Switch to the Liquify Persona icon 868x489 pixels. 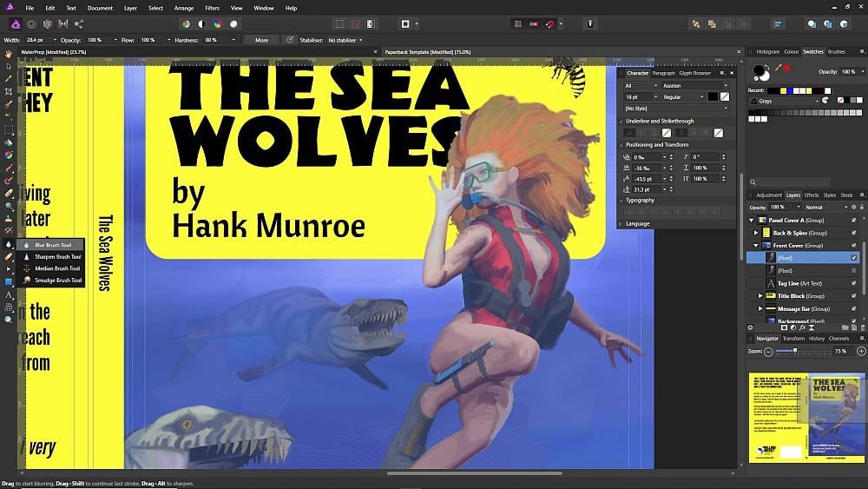point(31,23)
